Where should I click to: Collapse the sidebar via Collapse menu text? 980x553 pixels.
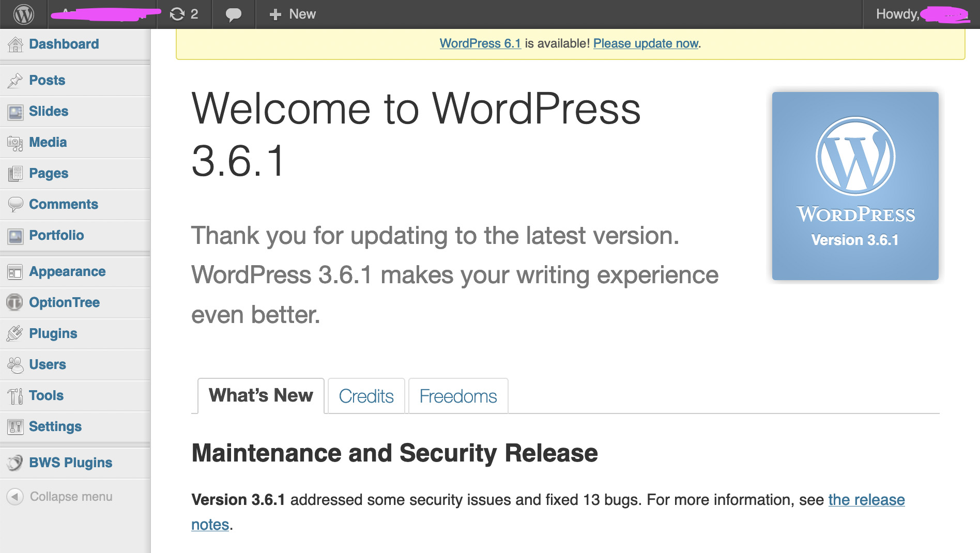click(x=71, y=497)
